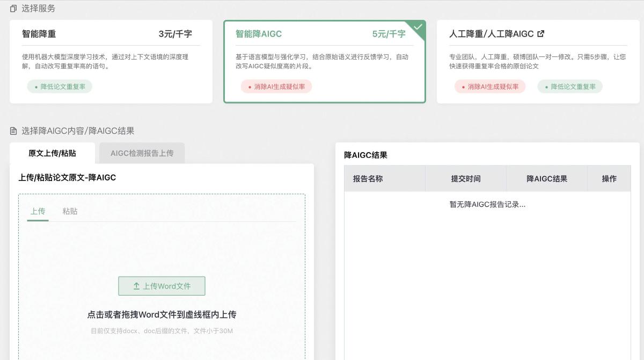Viewport: 644px width, 360px height.
Task: Click 降低论文重复率 tag on 人工降重 card
Action: 570,87
